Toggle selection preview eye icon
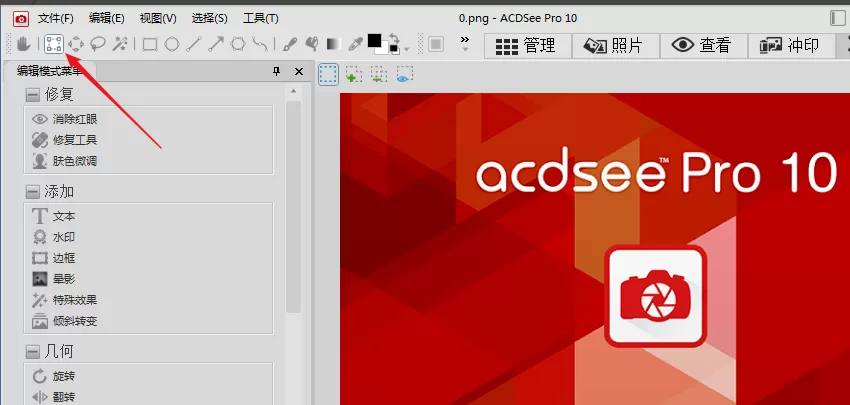850x405 pixels. (404, 74)
